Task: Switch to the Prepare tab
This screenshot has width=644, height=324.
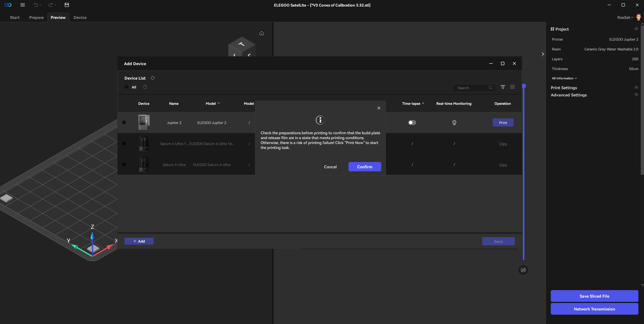Action: [36, 18]
